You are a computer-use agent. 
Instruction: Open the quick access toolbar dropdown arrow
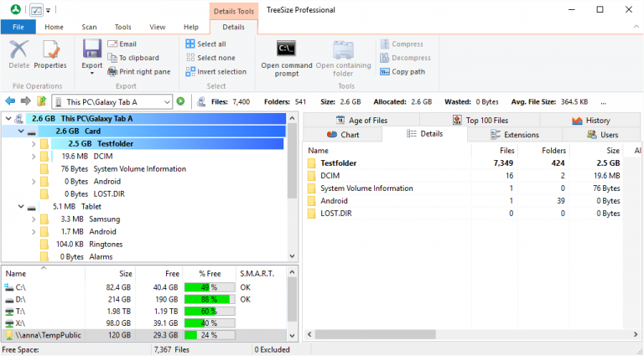click(48, 10)
